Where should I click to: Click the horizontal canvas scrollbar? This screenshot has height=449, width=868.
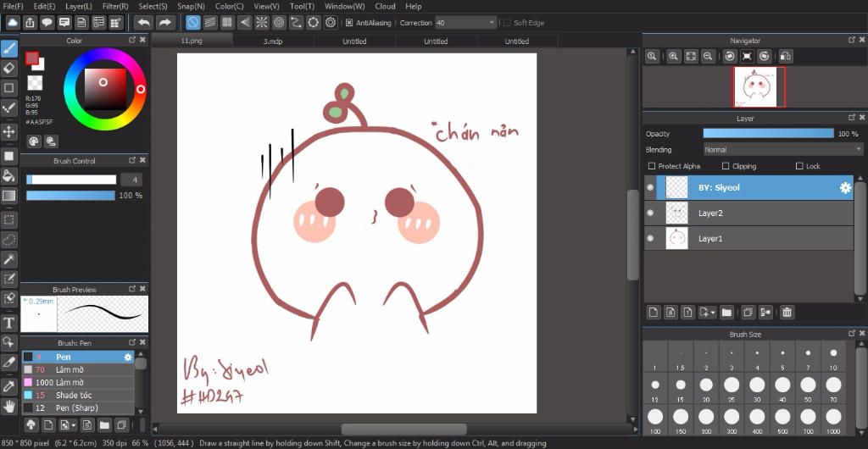tap(403, 430)
